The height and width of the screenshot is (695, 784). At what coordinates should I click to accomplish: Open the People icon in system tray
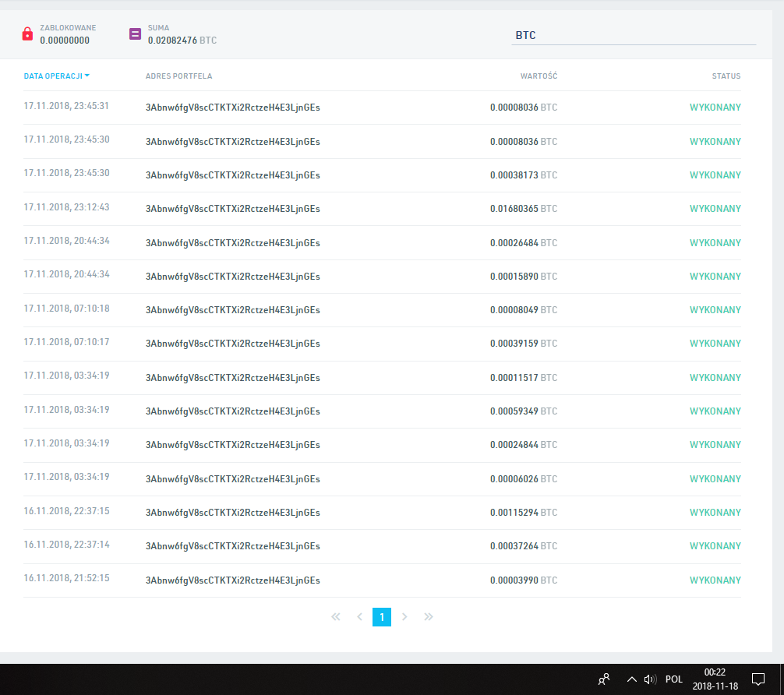604,679
